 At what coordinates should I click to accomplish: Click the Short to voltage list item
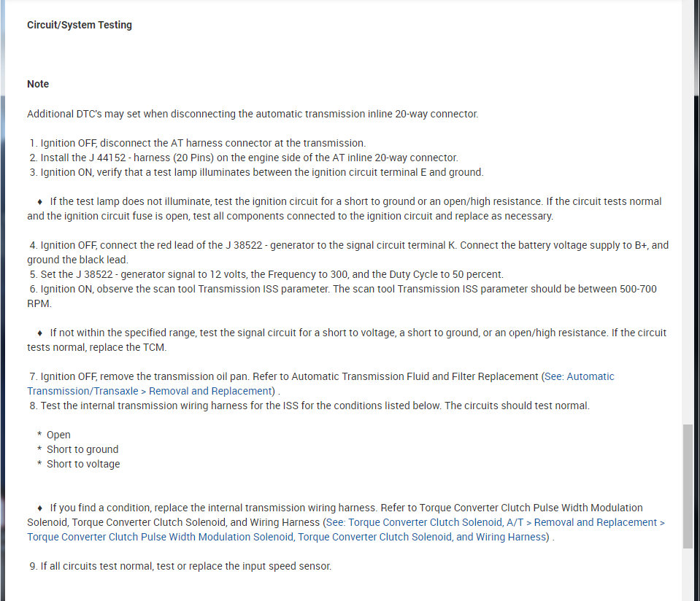83,464
